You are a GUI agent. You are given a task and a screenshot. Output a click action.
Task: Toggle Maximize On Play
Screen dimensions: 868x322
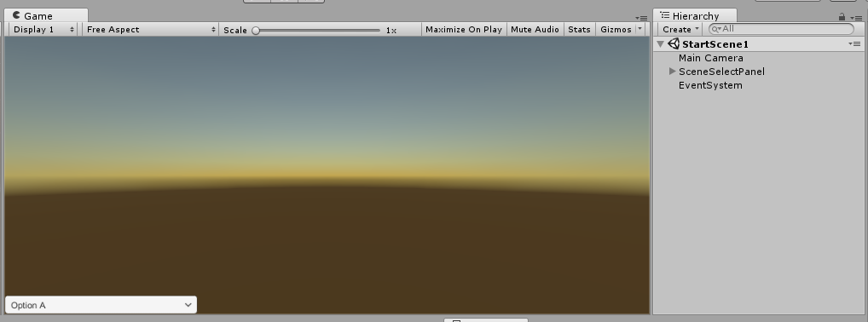click(x=464, y=29)
